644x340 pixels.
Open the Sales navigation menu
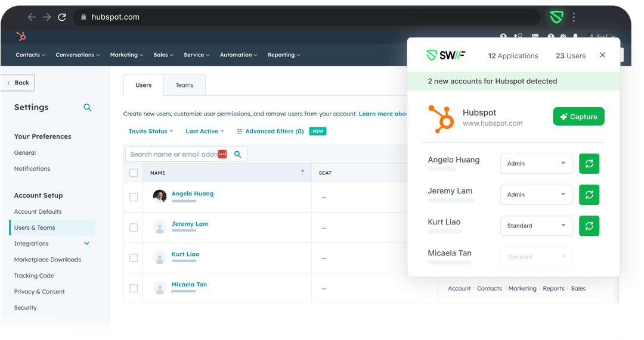coord(163,55)
